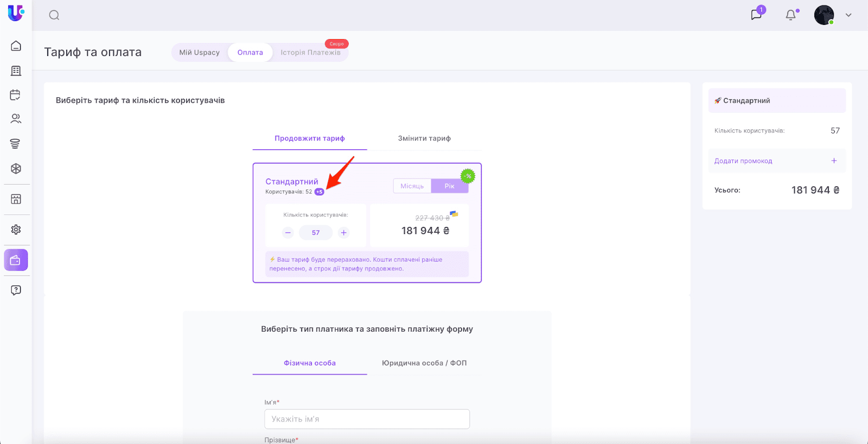Click the Користувачів: 52 text in the tariff card

click(289, 192)
